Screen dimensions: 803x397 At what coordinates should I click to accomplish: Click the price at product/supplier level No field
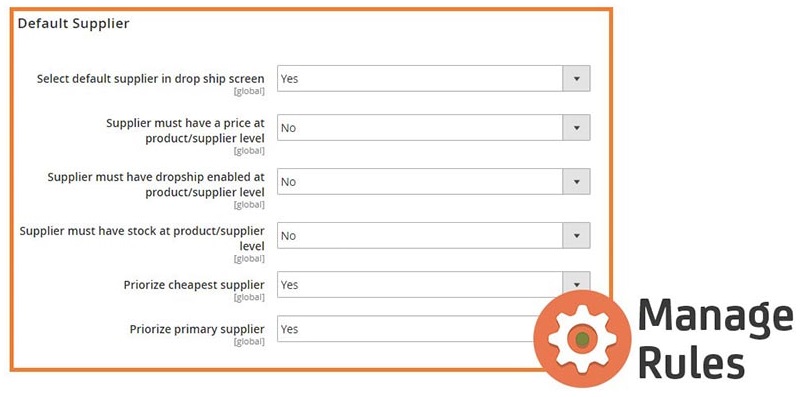tap(434, 128)
